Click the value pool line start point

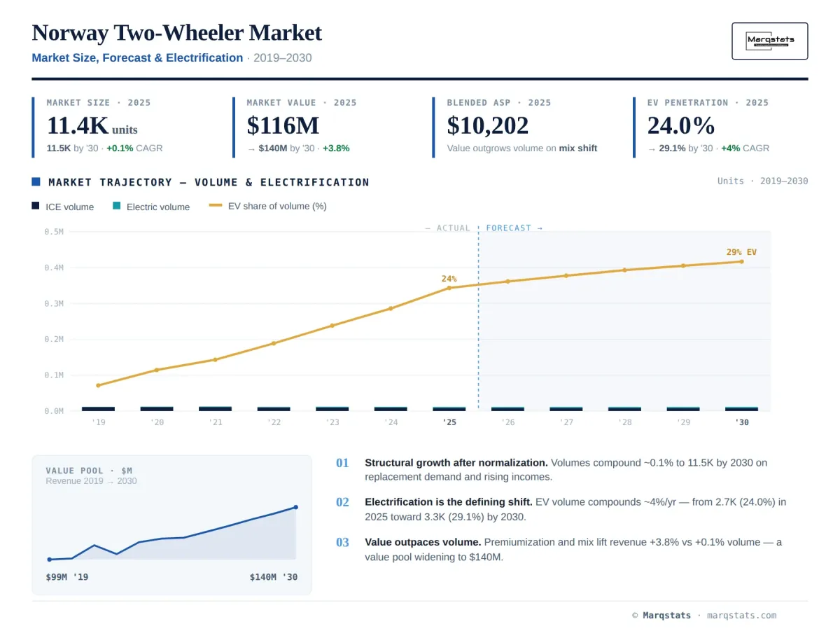[x=49, y=560]
